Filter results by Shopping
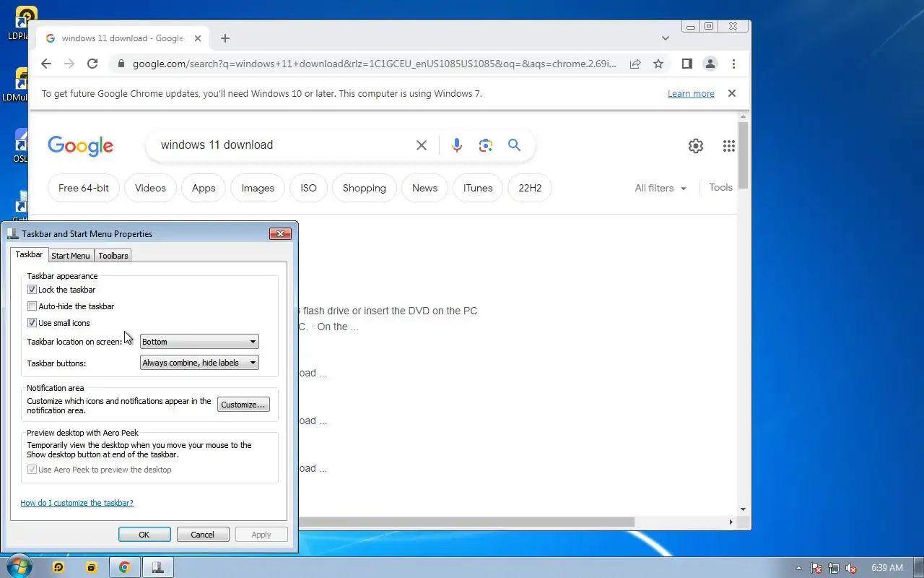924x578 pixels. pyautogui.click(x=365, y=188)
